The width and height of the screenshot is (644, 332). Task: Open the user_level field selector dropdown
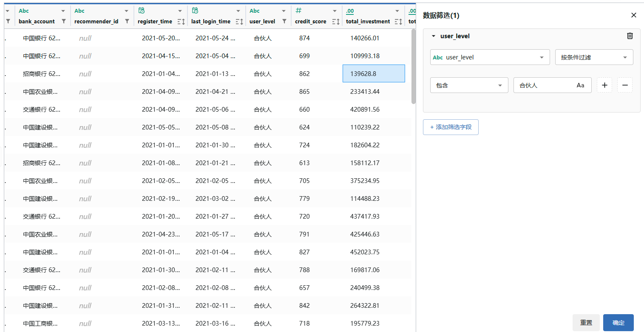(490, 57)
